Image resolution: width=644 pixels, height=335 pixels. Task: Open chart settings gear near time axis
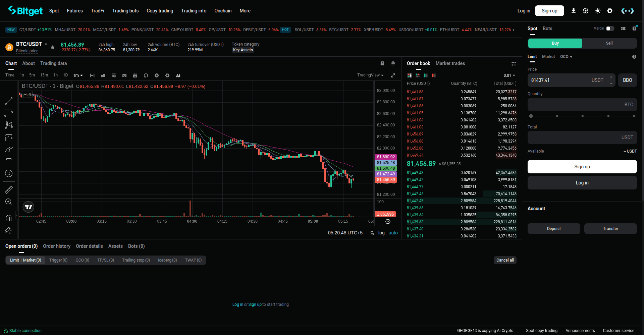(388, 221)
